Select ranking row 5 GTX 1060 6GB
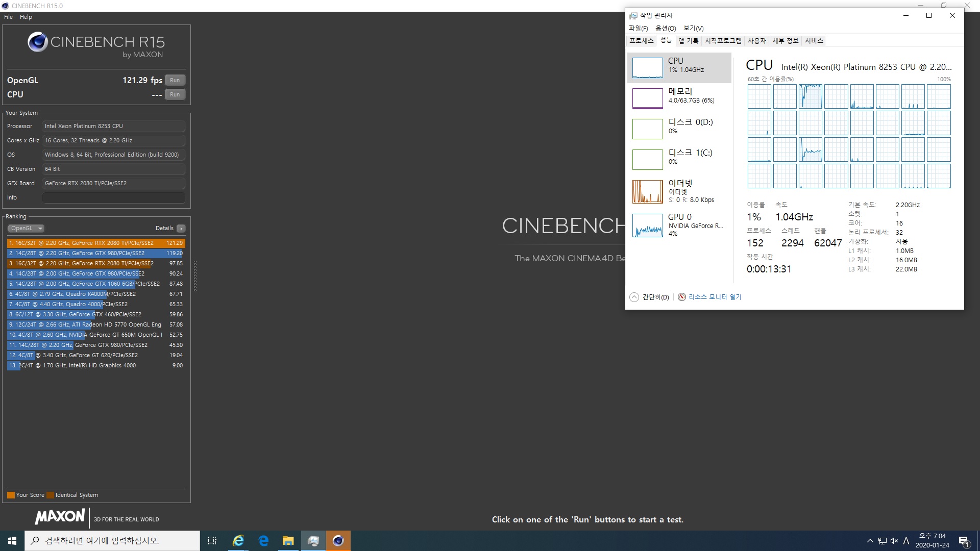 [96, 284]
